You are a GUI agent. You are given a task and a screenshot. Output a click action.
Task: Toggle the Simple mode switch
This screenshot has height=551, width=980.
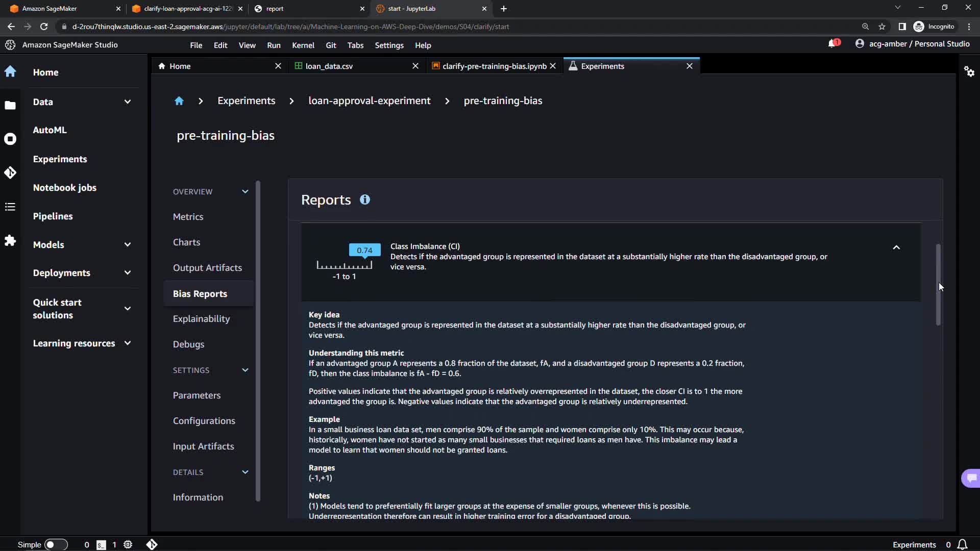[56, 544]
